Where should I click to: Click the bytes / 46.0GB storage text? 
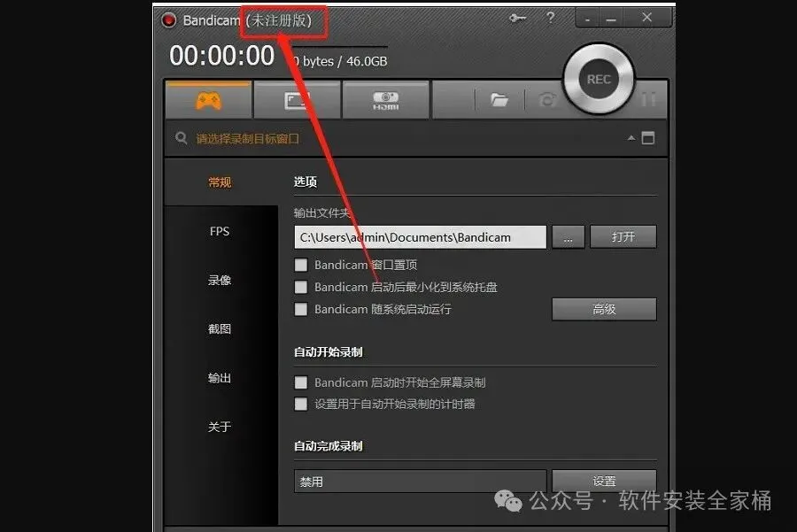coord(345,61)
